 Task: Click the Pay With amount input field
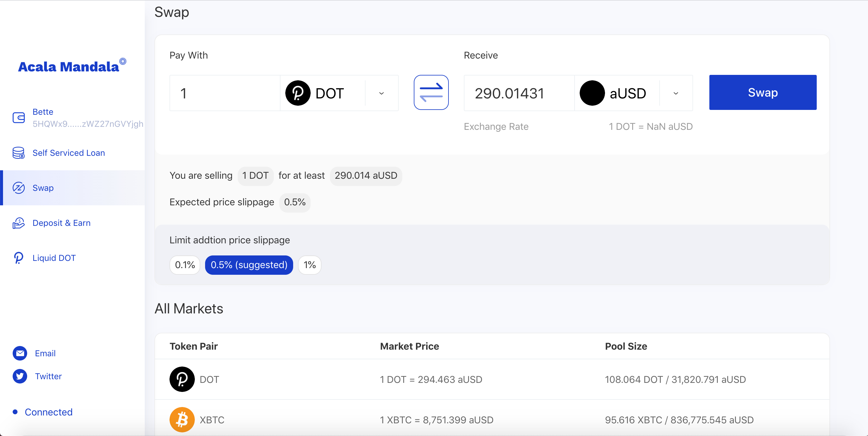[225, 93]
